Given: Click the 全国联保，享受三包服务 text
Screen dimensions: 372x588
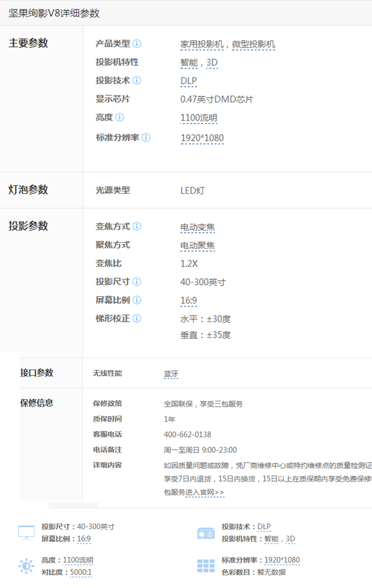Looking at the screenshot, I should coord(203,404).
